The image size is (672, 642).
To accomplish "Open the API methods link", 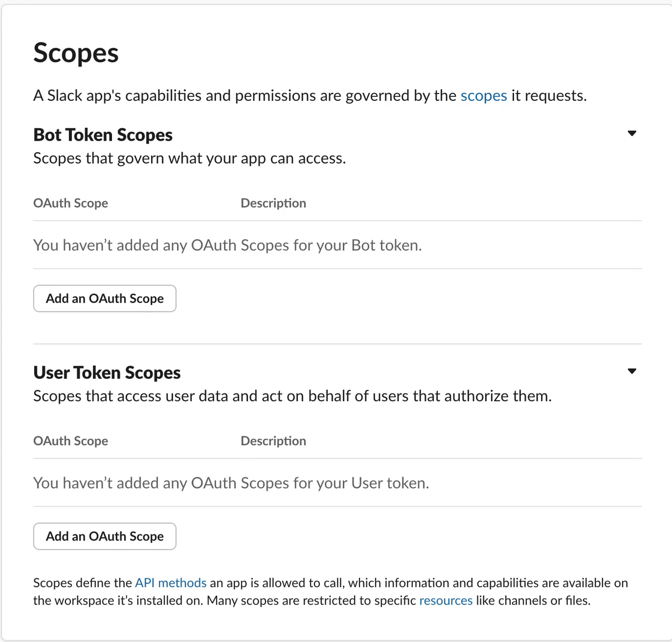I will [171, 583].
